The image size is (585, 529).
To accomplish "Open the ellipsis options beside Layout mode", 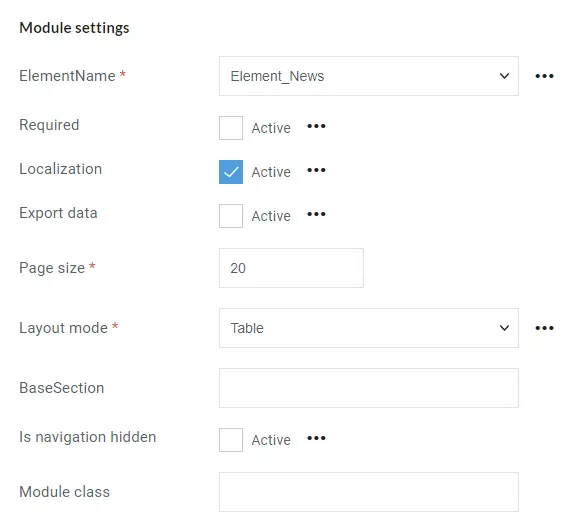I will 544,328.
